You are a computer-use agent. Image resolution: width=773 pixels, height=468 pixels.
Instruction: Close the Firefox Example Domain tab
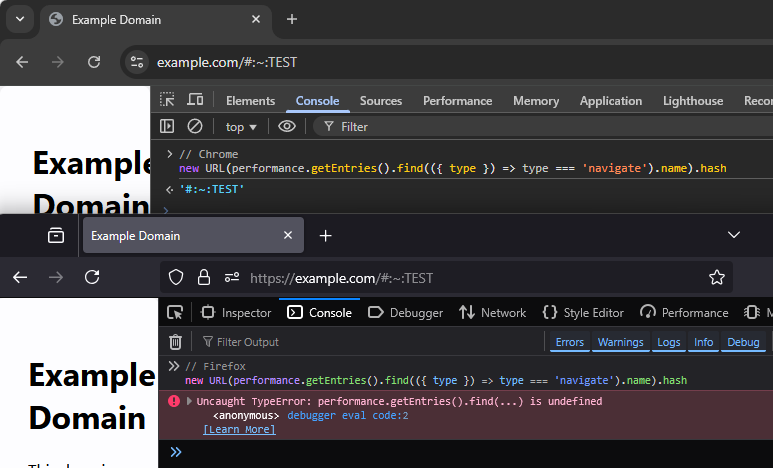pyautogui.click(x=288, y=235)
